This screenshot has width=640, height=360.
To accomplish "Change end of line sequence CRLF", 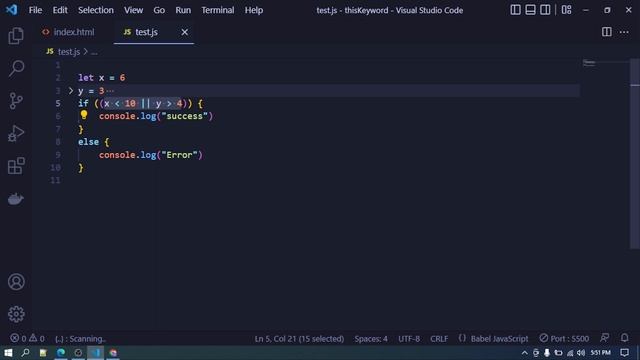I will click(439, 338).
